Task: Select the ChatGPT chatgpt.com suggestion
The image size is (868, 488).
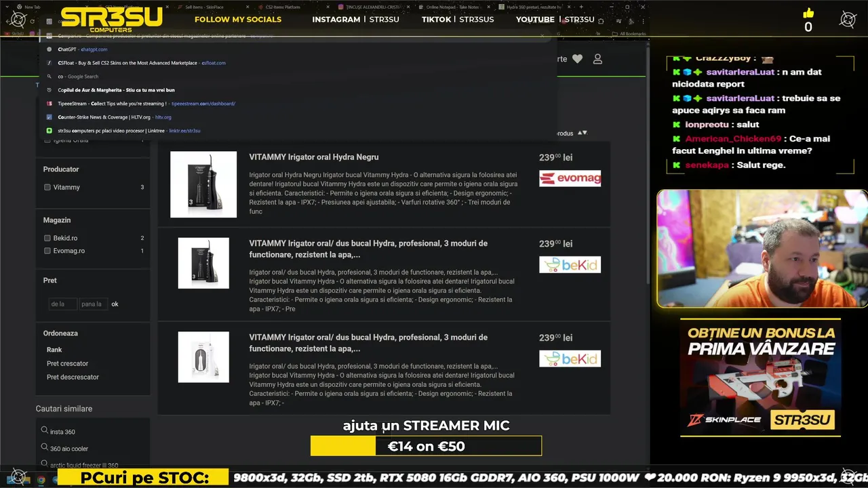Action: tap(297, 49)
